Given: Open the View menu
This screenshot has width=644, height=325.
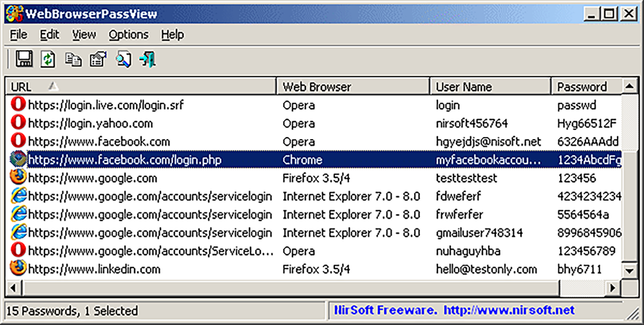Looking at the screenshot, I should click(x=84, y=35).
